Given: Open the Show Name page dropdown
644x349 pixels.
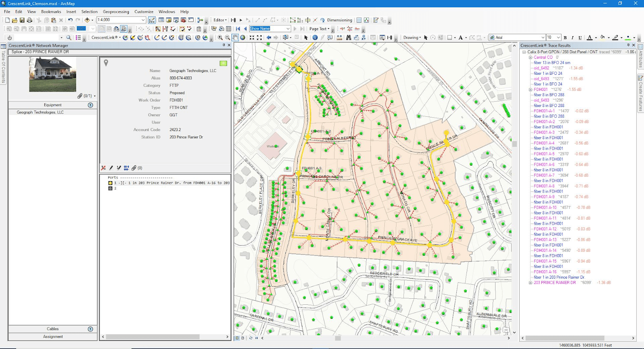Looking at the screenshot, I should pyautogui.click(x=288, y=29).
